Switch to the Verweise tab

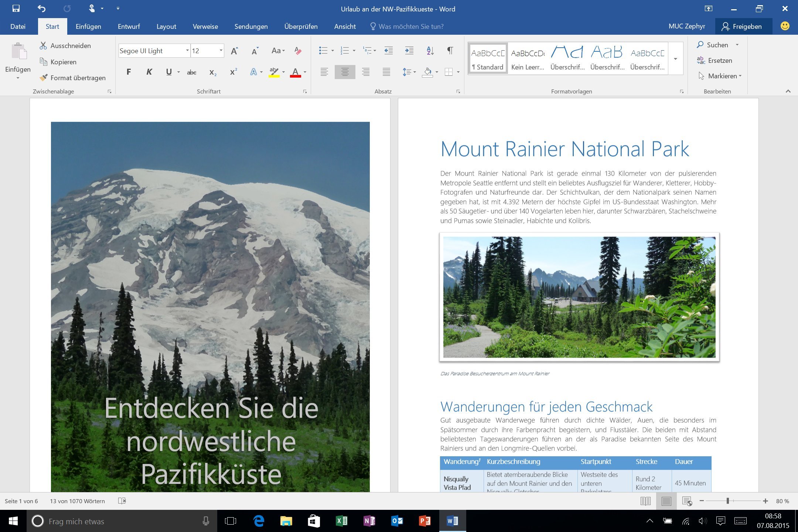(x=205, y=26)
